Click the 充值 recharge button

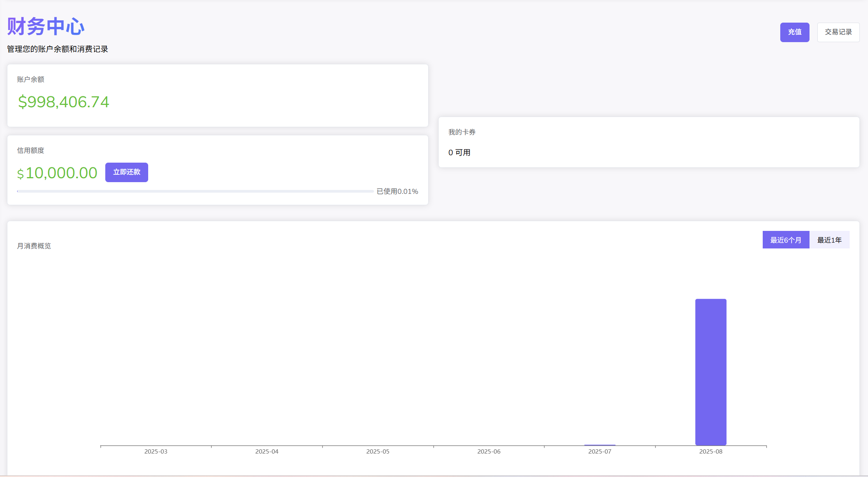click(794, 32)
